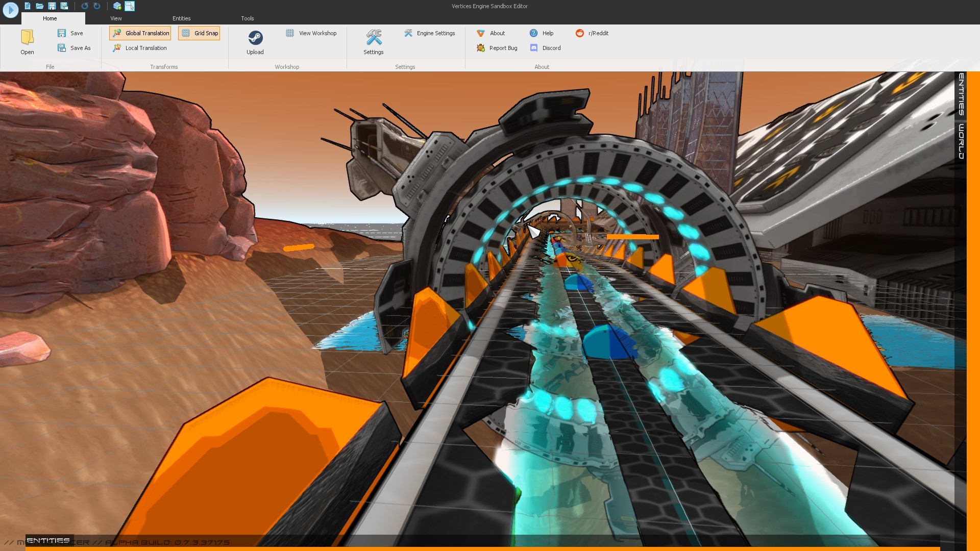Image resolution: width=980 pixels, height=551 pixels.
Task: Click Save As in the File section
Action: [75, 48]
